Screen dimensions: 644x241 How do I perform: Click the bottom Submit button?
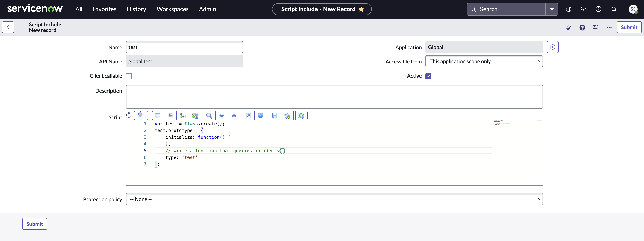(34, 224)
